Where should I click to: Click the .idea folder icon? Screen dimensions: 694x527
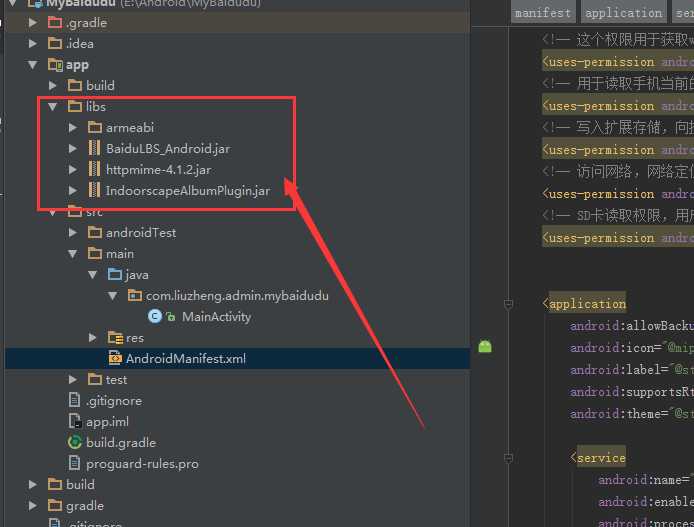(x=55, y=43)
